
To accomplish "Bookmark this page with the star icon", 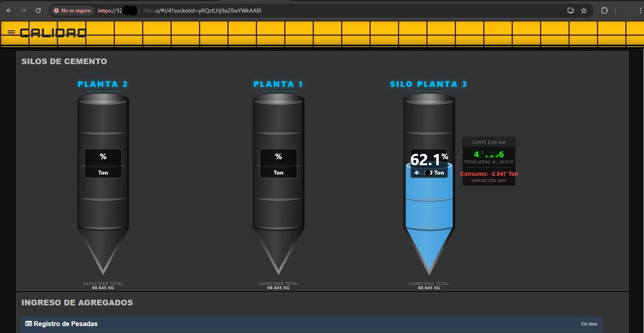I will (x=584, y=11).
